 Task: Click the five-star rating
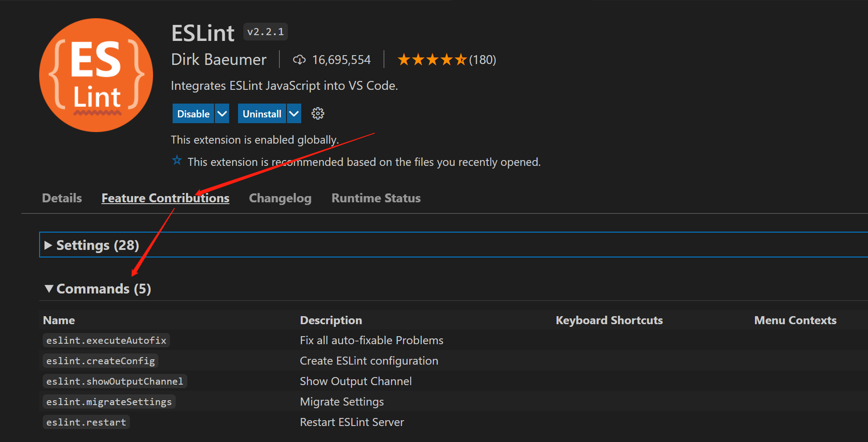click(432, 60)
